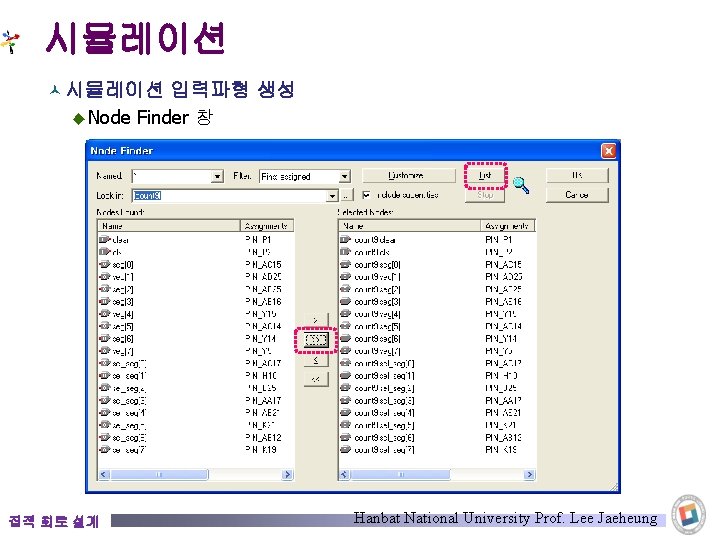Expand the Look in dropdown arrow
Screen dimensions: 720x540
(332, 196)
